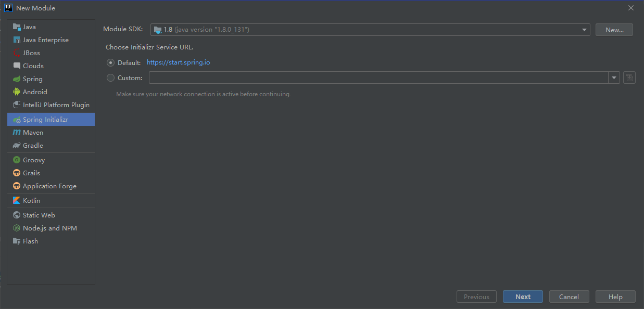Choose the Spring module type label

(33, 79)
